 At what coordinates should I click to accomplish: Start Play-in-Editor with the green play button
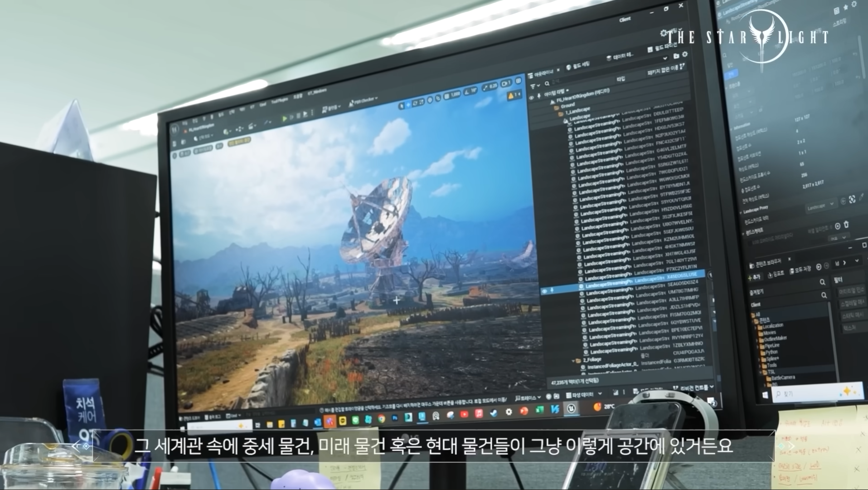285,118
